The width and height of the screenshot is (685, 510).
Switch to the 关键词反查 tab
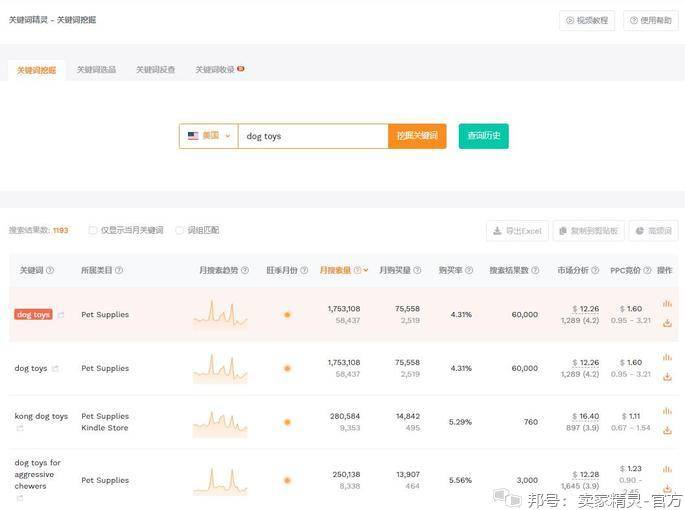pyautogui.click(x=156, y=69)
